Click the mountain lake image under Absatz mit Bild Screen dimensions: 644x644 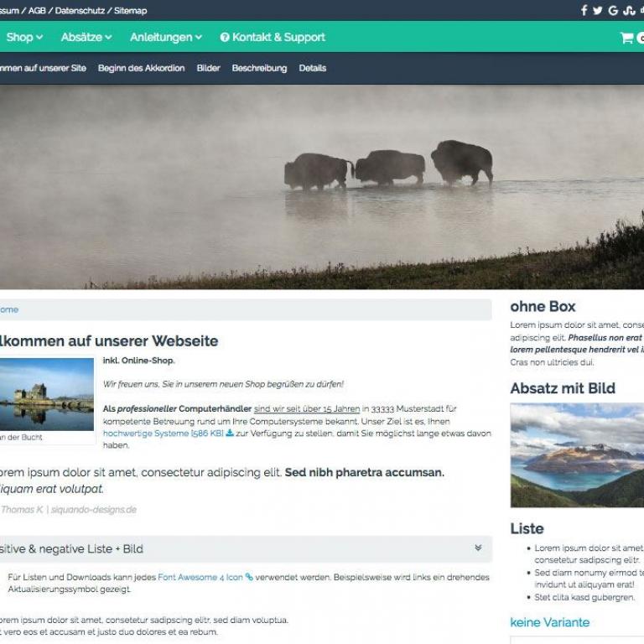577,454
